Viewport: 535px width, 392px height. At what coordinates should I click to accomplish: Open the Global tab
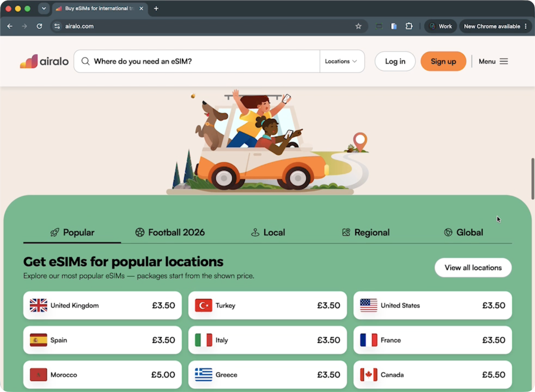tap(463, 232)
